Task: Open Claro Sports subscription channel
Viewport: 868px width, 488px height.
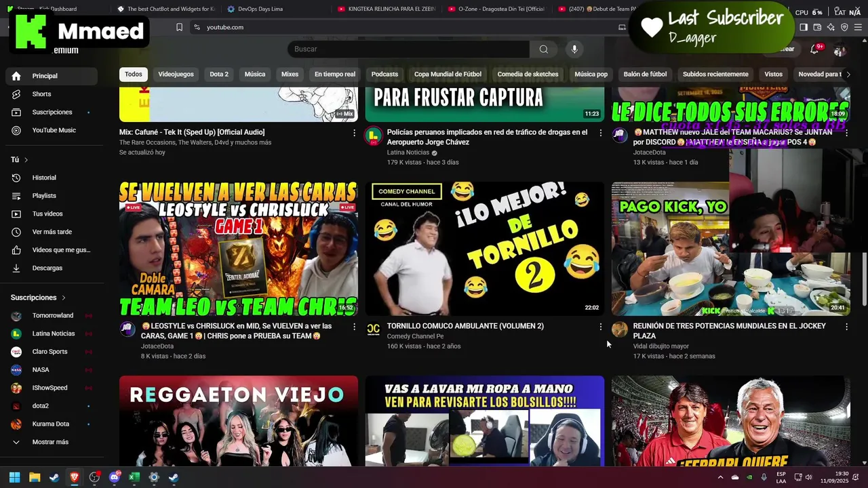Action: pyautogui.click(x=52, y=352)
